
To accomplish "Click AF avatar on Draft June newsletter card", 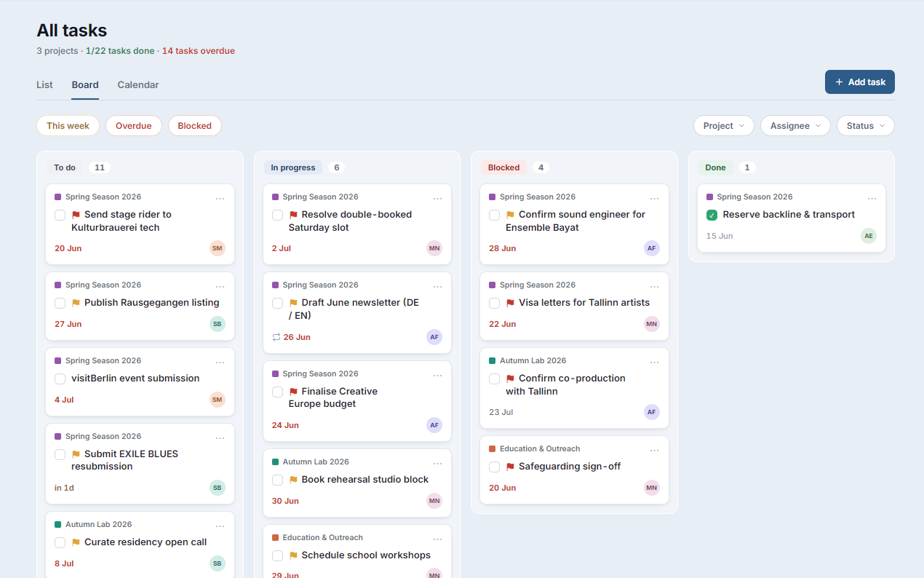I will tap(434, 337).
